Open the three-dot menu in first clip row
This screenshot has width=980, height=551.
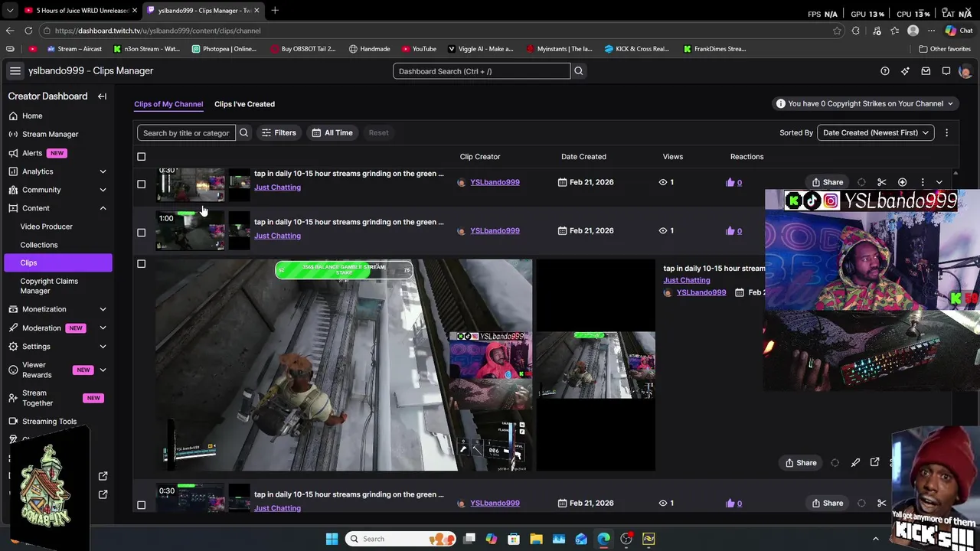point(923,182)
